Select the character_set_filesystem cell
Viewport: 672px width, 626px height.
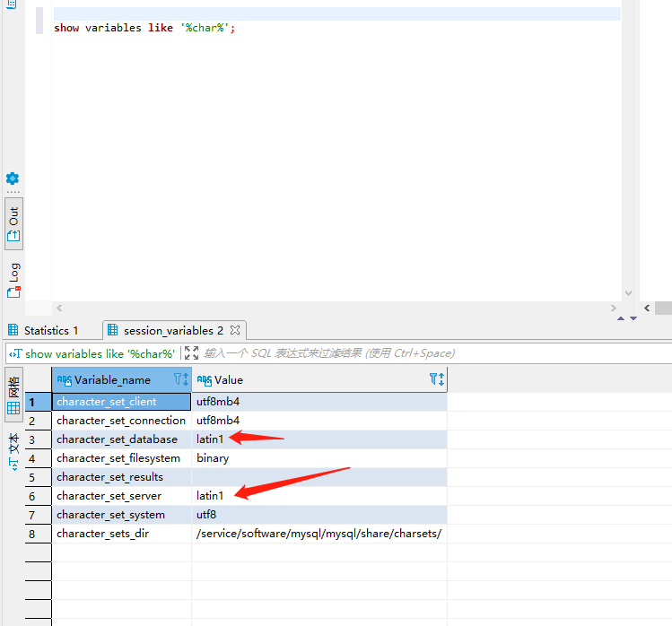pyautogui.click(x=121, y=458)
